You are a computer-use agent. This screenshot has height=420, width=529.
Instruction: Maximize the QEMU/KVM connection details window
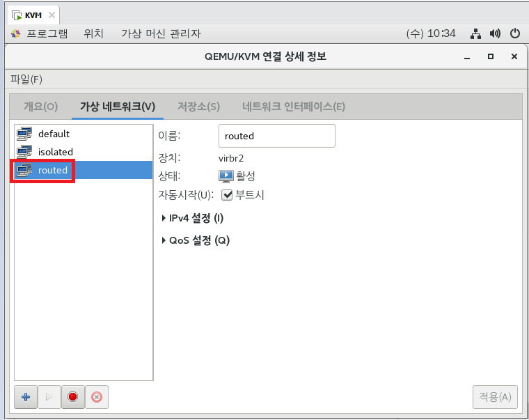[491, 56]
